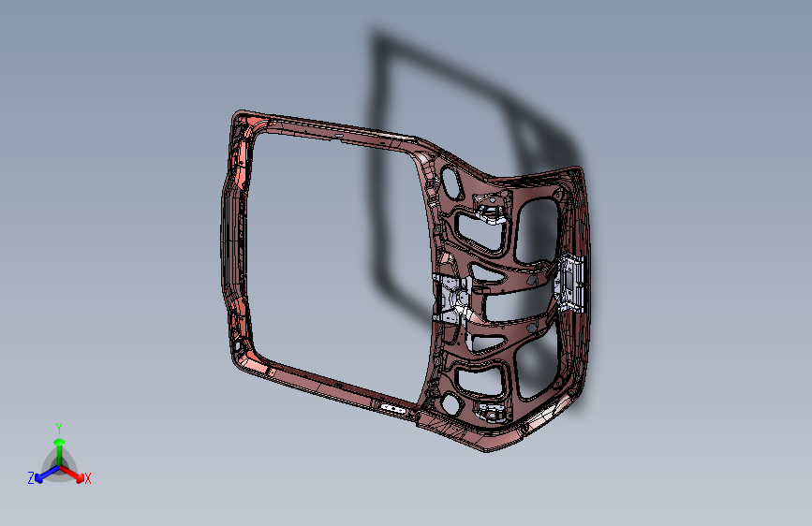The image size is (812, 526).
Task: Select the grey hinge bracket on the door's right edge
Action: tap(570, 284)
